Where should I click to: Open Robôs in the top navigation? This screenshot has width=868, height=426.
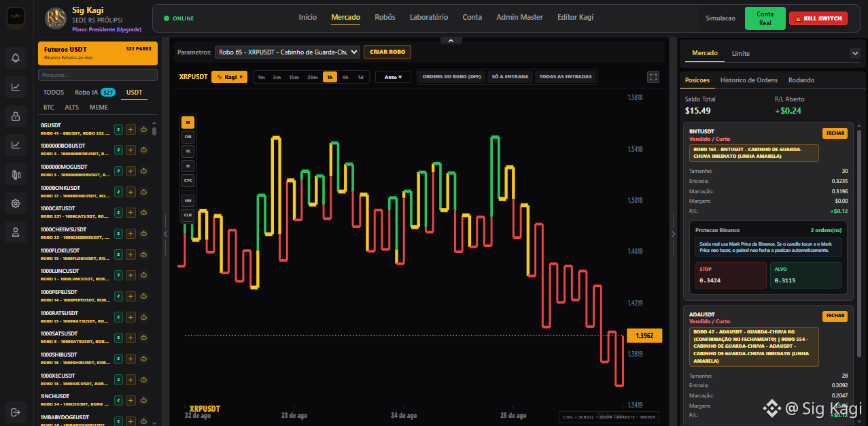[x=385, y=17]
